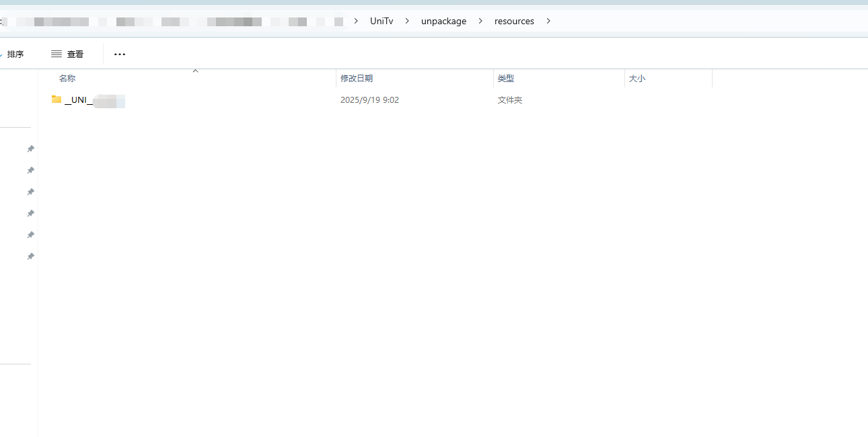
Task: Sort by the 名称 column header
Action: click(67, 79)
